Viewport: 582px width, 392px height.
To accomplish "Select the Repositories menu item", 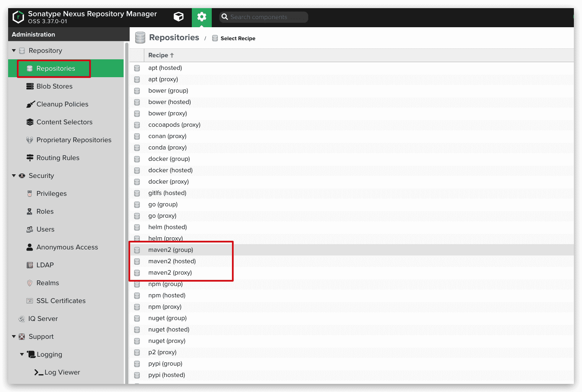I will (x=56, y=68).
